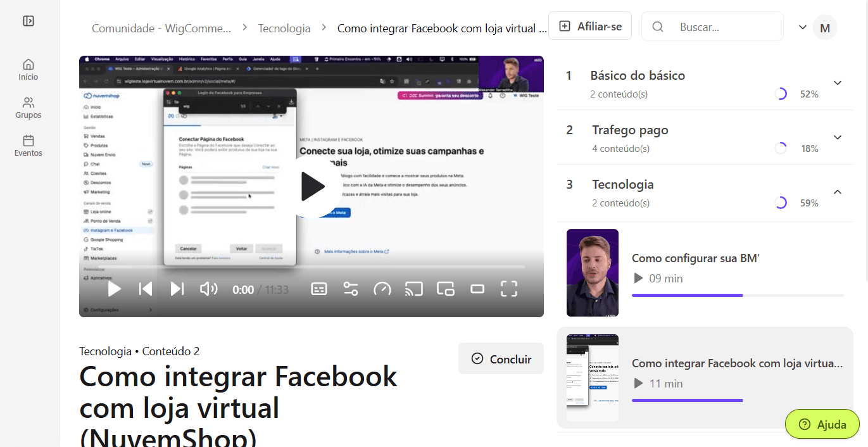Click the video progress bar
Viewport: 868px width, 447px height.
coord(311,267)
